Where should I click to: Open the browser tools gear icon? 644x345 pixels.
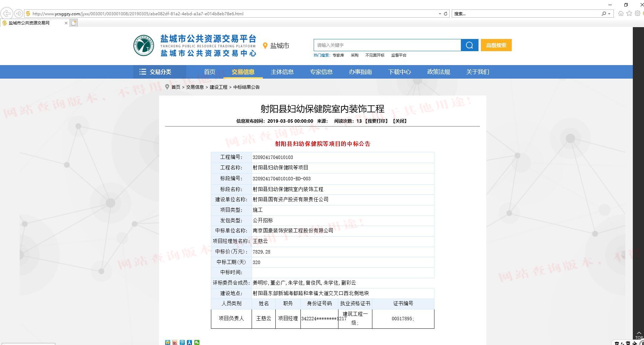click(638, 14)
